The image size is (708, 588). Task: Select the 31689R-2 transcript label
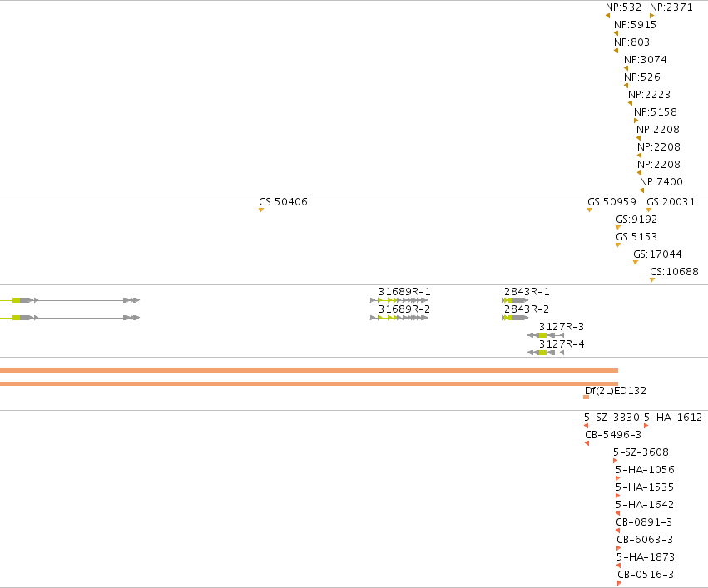pos(404,309)
